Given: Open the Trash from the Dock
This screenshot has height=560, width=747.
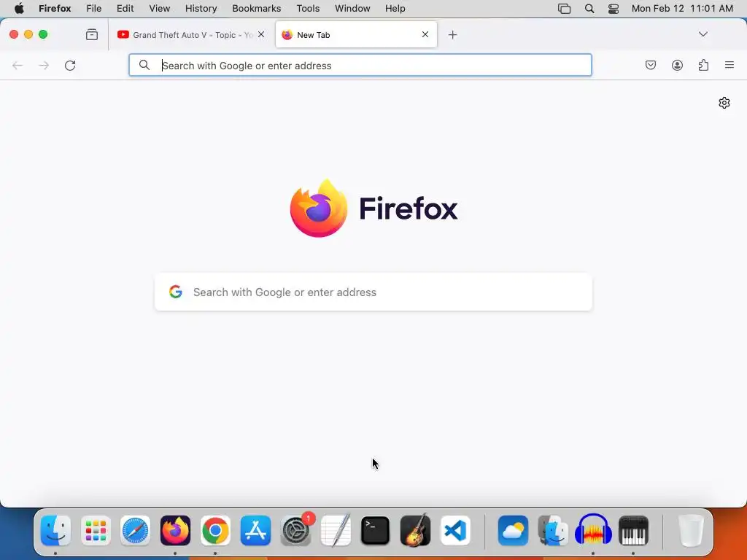Looking at the screenshot, I should pos(691,531).
